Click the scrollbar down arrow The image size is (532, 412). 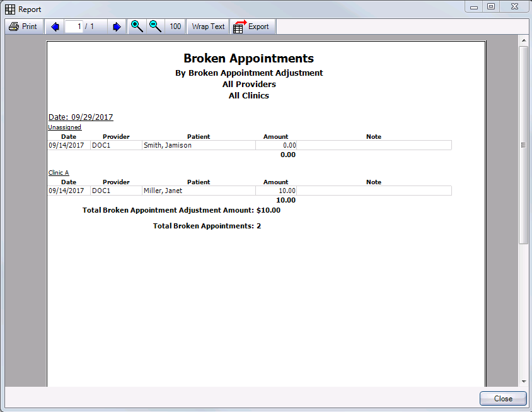click(x=524, y=382)
